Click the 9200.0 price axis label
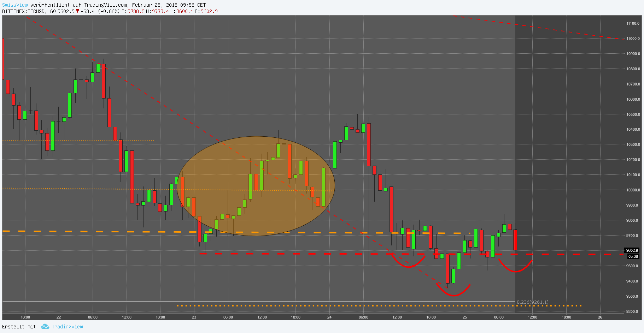Image resolution: width=644 pixels, height=333 pixels. (x=632, y=311)
